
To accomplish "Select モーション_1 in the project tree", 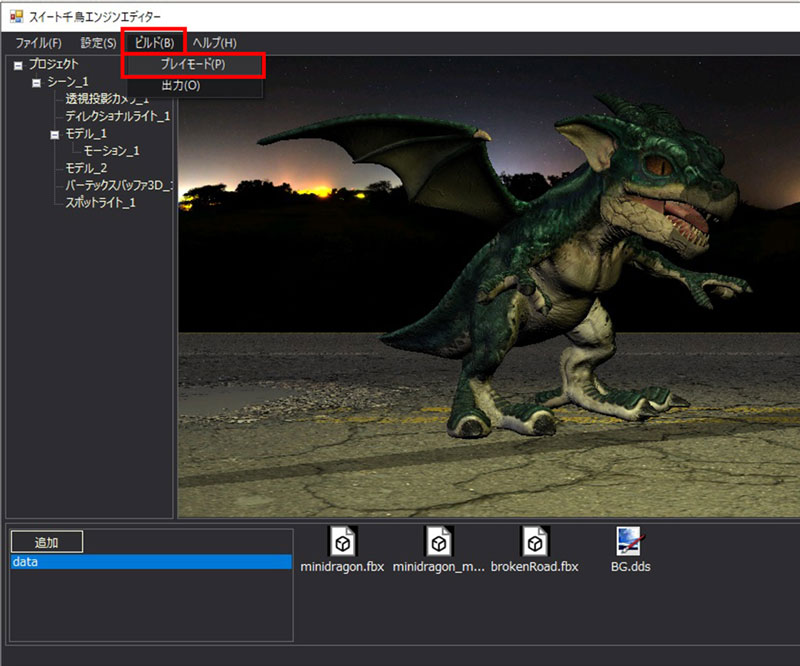I will [111, 151].
